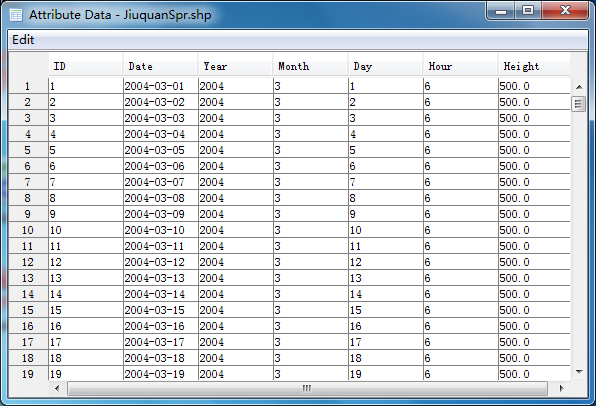Click the date cell 2004-03-03
The height and width of the screenshot is (406, 596).
[x=161, y=118]
